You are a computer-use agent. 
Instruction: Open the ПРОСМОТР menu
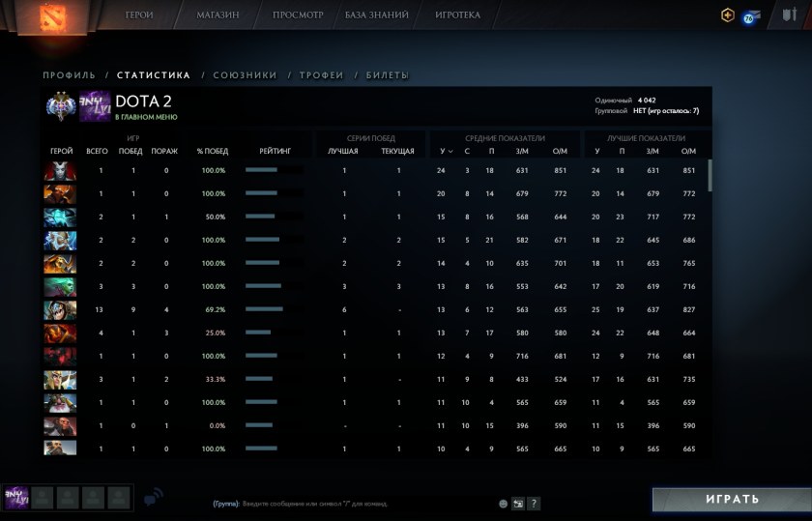coord(298,15)
